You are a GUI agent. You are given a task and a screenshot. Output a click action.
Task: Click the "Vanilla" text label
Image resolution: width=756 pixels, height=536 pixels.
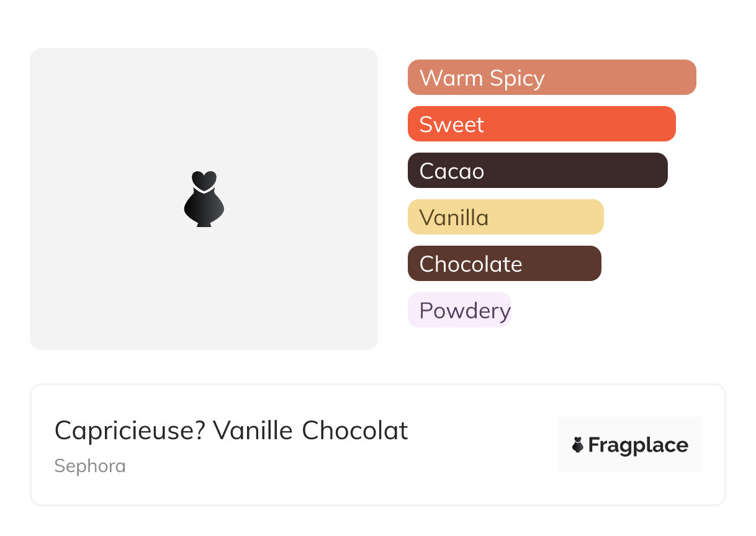pos(454,218)
